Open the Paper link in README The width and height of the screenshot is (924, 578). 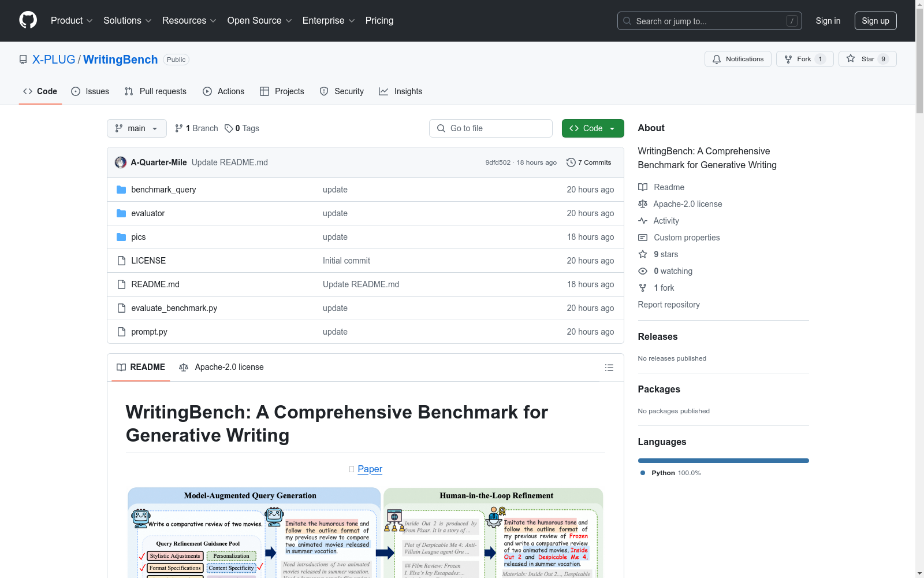pos(370,469)
